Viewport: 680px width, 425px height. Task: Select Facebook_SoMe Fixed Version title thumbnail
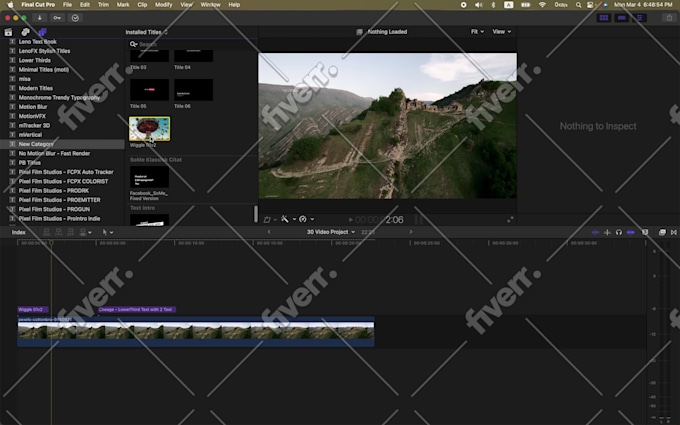click(x=150, y=177)
